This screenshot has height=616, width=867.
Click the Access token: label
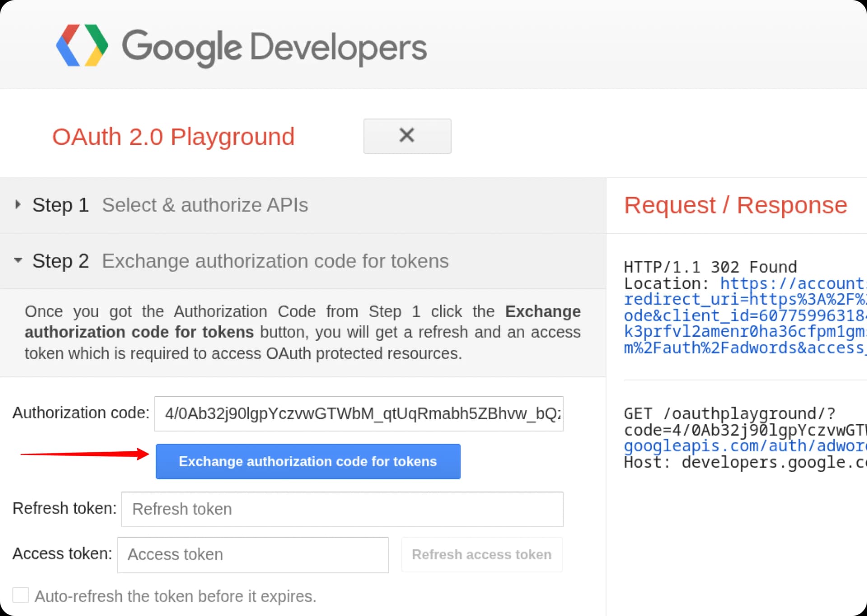pyautogui.click(x=62, y=554)
